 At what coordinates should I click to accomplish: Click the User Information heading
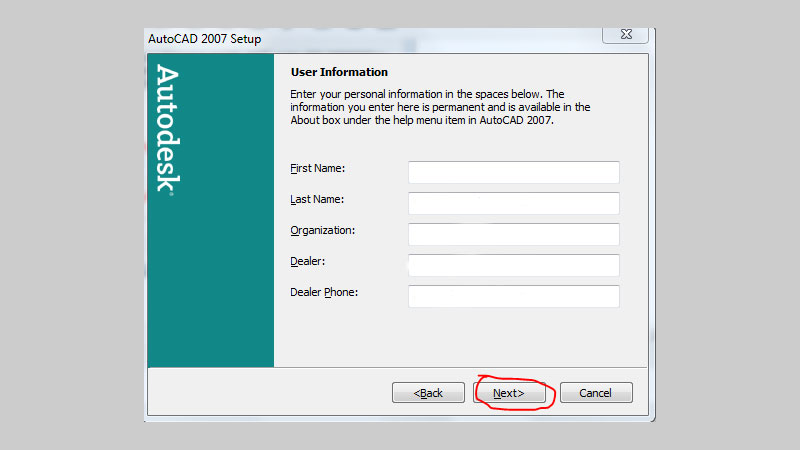[x=339, y=72]
